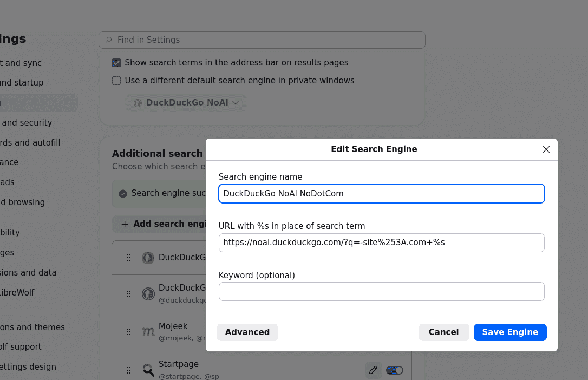Click drag handle of the @duckduckgo row
588x380 pixels.
[x=129, y=294]
